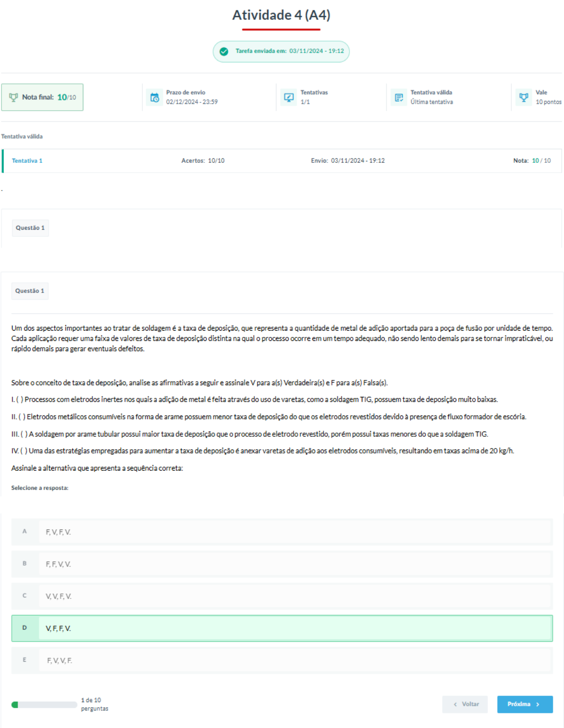Choose highlighted option D: V, F, F, V
The image size is (564, 728).
[x=282, y=629]
